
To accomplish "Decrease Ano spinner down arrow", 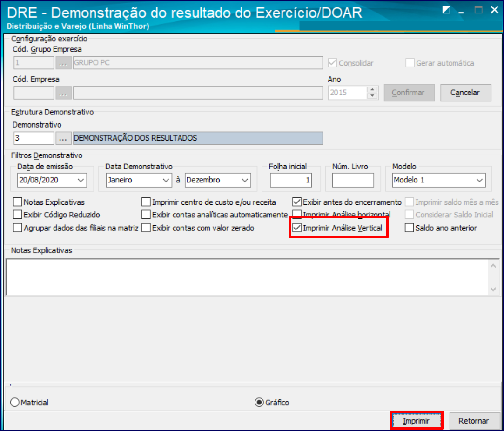I will (x=372, y=96).
